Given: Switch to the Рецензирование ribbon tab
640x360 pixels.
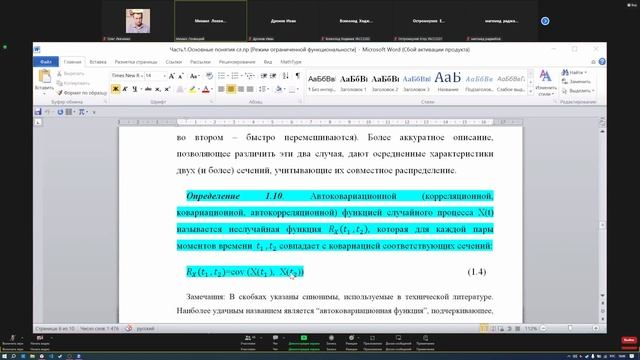Looking at the screenshot, I should tap(237, 62).
